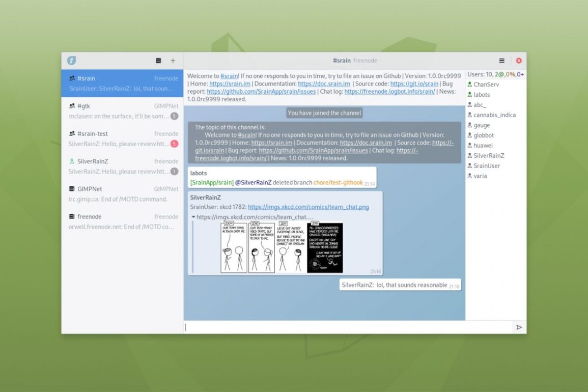The height and width of the screenshot is (392, 588).
Task: Open the server list icon in header
Action: 158,61
